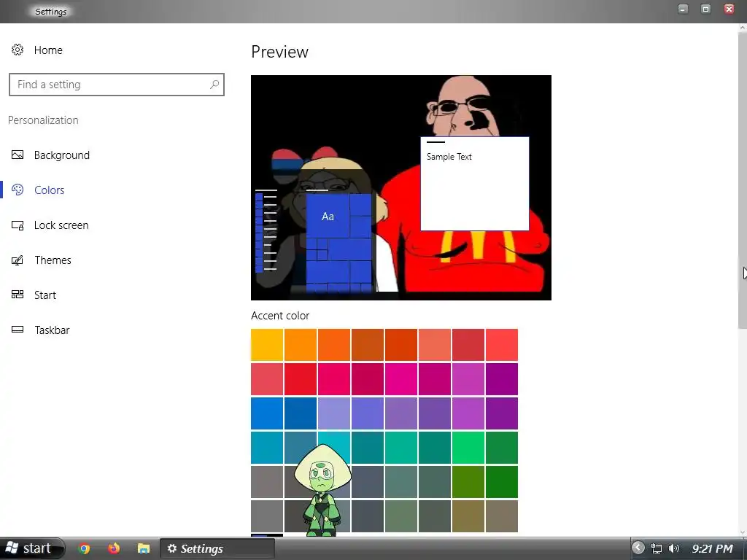Launch Chrome from the taskbar
The width and height of the screenshot is (747, 560).
[84, 548]
